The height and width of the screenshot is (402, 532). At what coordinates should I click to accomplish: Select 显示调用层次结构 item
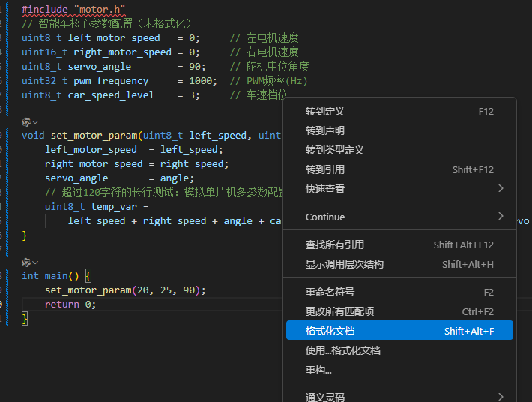[399, 264]
